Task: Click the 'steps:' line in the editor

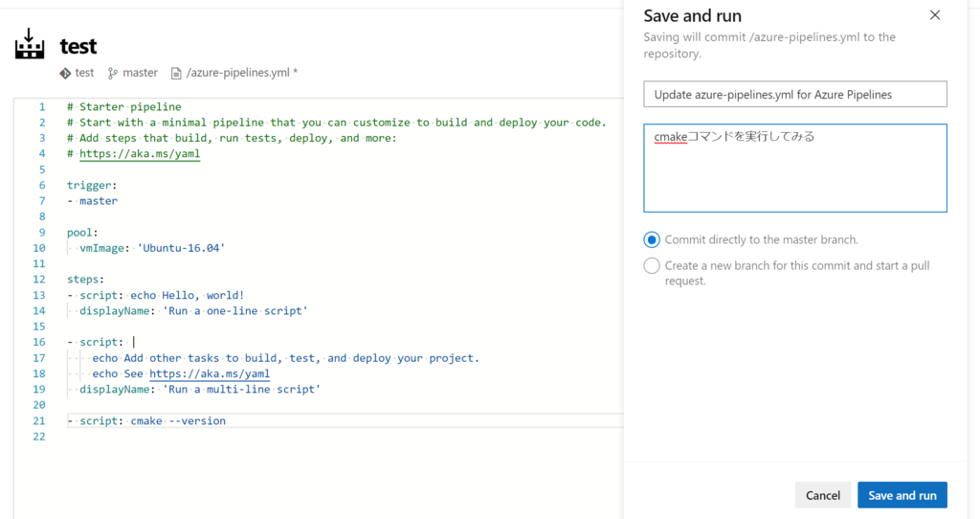Action: tap(85, 280)
